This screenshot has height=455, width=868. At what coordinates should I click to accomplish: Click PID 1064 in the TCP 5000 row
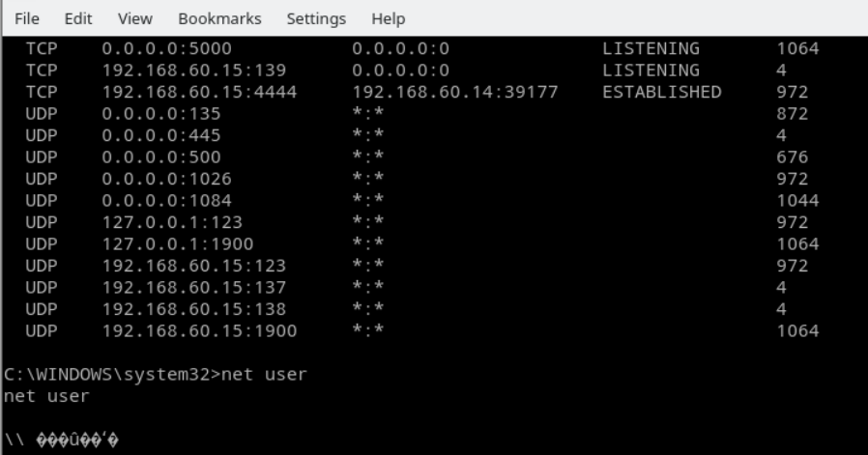point(797,48)
